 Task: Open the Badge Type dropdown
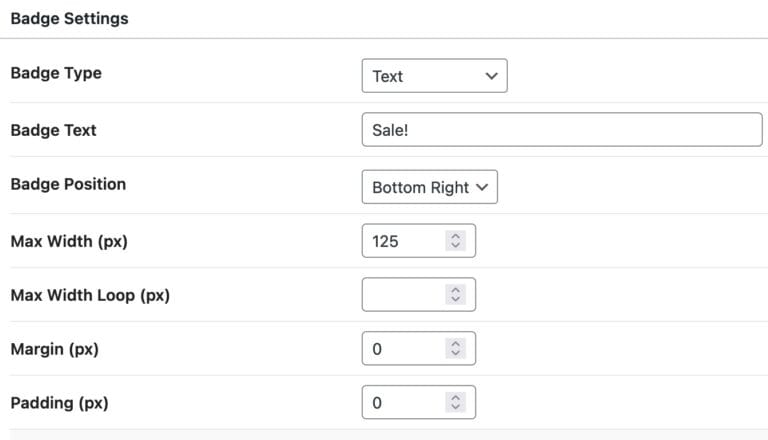pyautogui.click(x=434, y=76)
